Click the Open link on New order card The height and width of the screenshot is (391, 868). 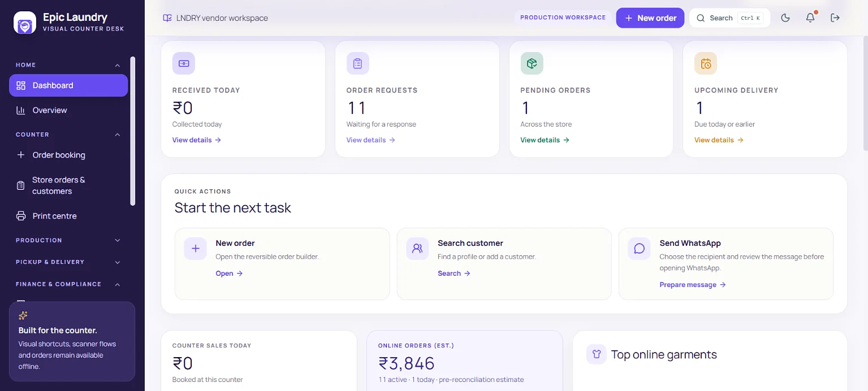(x=230, y=273)
